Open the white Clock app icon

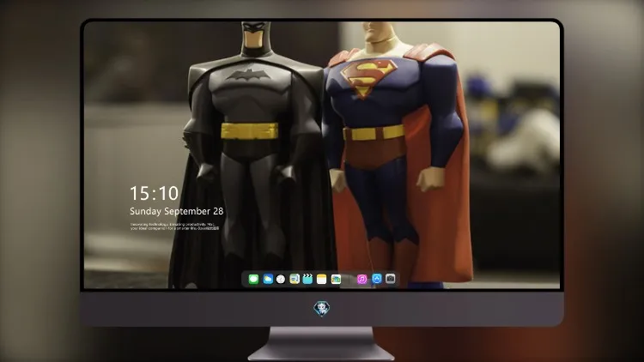click(x=281, y=279)
